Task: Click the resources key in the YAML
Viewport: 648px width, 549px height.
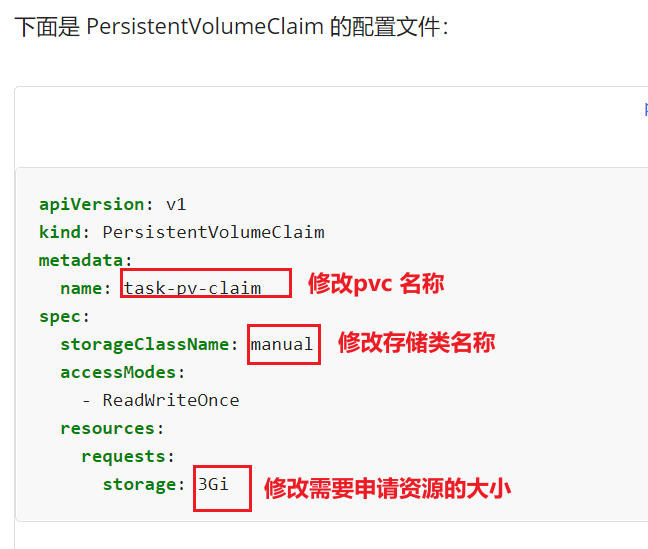Action: point(107,428)
